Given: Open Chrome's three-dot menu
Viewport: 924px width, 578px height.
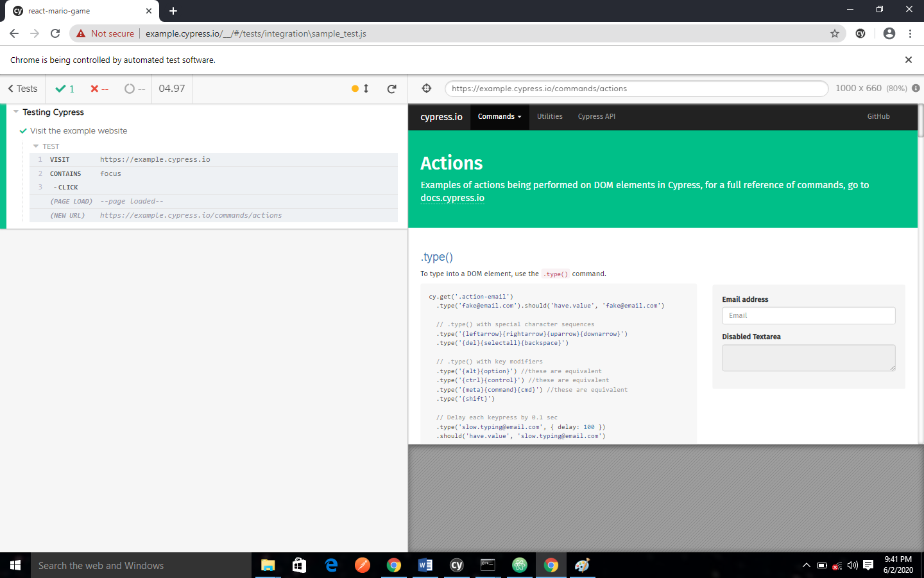Looking at the screenshot, I should click(910, 33).
